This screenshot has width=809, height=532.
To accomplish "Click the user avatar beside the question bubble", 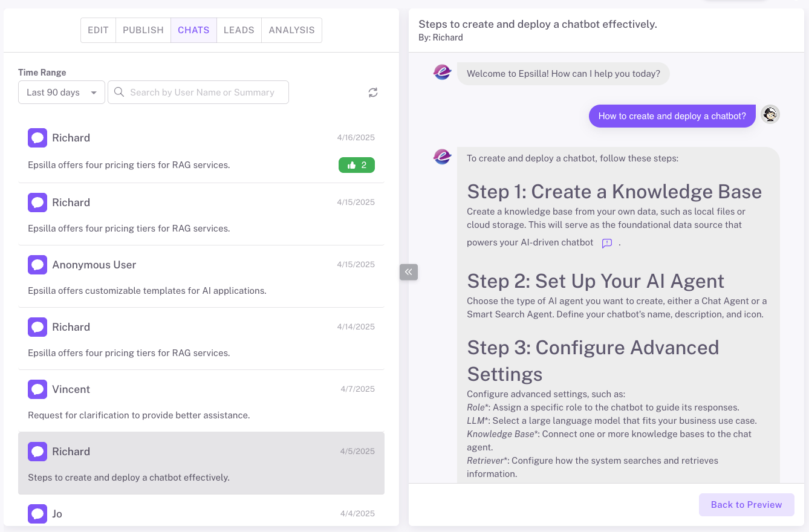I will coord(770,115).
